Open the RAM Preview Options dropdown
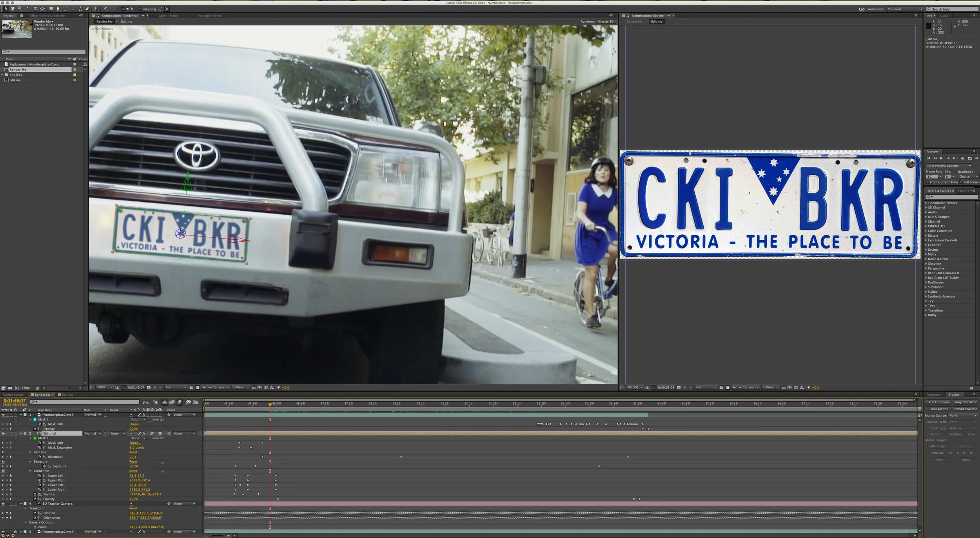This screenshot has height=538, width=980. (948, 166)
